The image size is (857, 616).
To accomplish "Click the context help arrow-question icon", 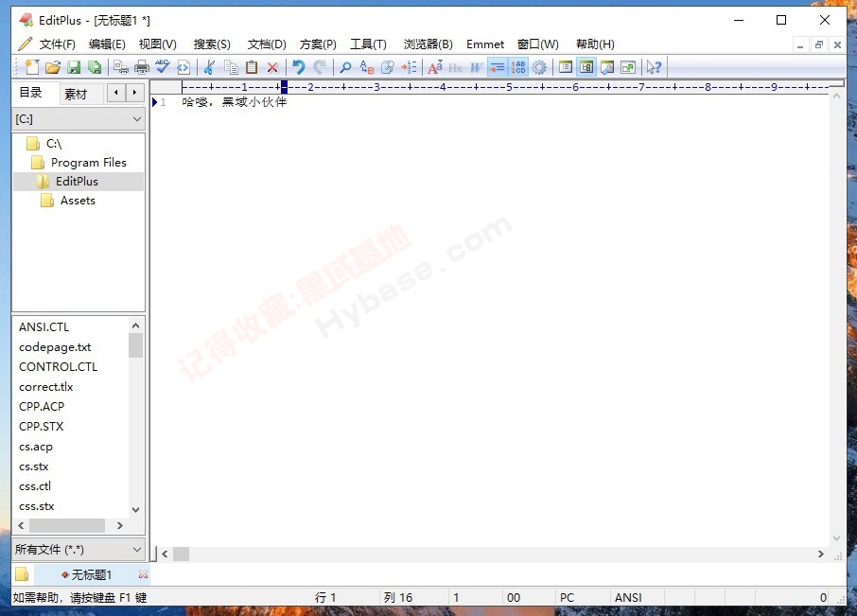I will tap(655, 67).
